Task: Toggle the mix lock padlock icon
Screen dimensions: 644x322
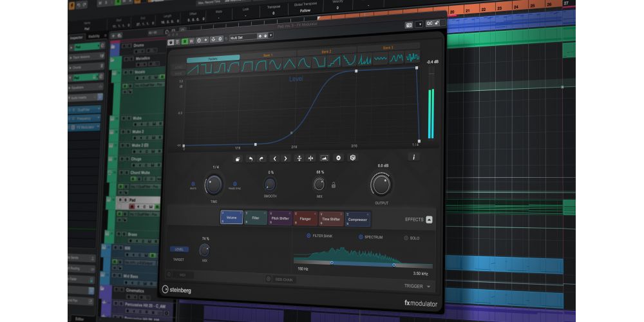Action: [x=334, y=185]
